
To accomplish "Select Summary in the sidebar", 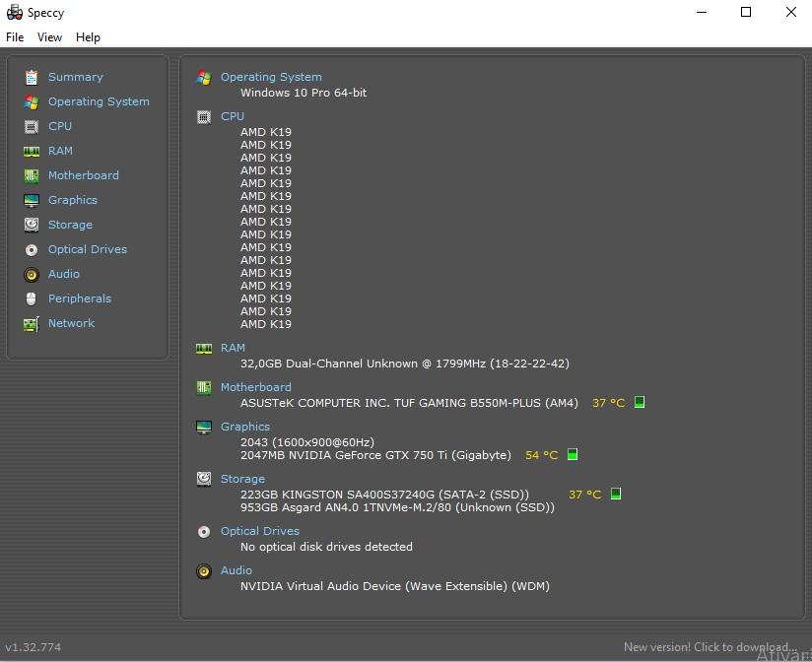I will [76, 77].
